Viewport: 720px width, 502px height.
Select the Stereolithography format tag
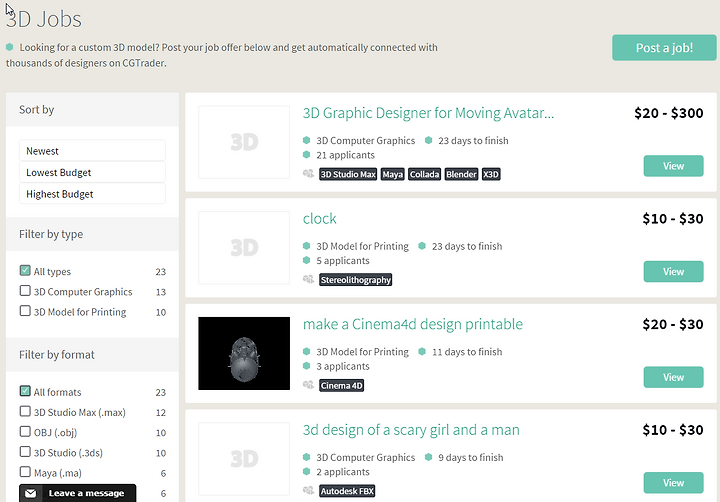[355, 280]
